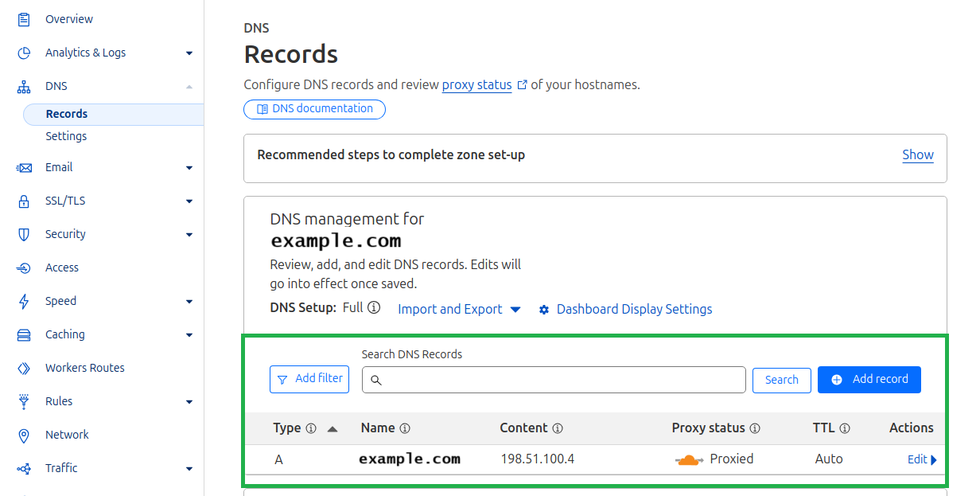The width and height of the screenshot is (980, 496).
Task: Go to Workers Routes in sidebar
Action: [84, 368]
